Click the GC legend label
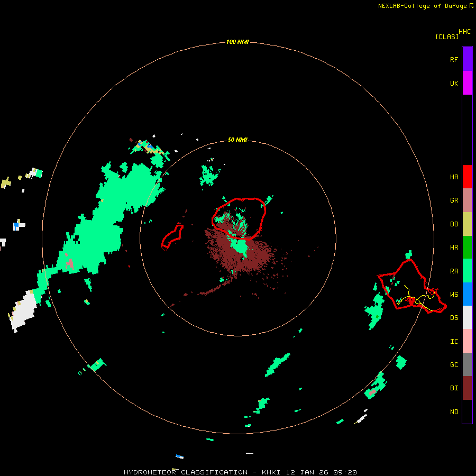Viewport: 476px width, 476px height. point(454,365)
